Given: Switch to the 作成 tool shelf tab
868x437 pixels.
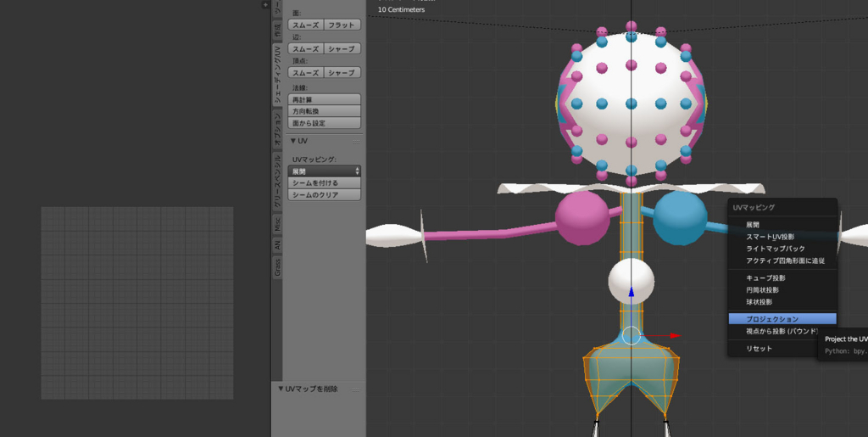Looking at the screenshot, I should pyautogui.click(x=277, y=29).
